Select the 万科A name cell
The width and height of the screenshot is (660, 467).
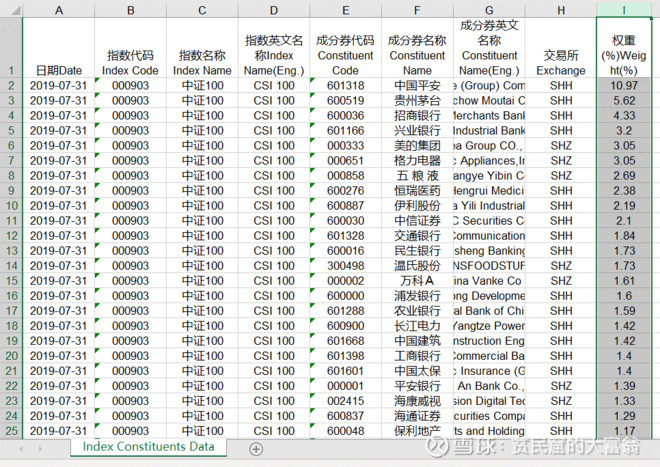(417, 281)
